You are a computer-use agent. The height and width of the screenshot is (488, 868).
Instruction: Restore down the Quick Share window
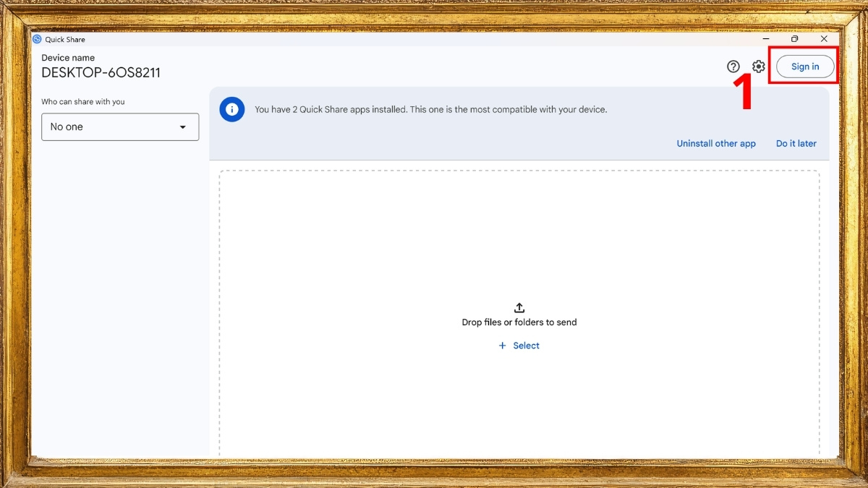pyautogui.click(x=794, y=39)
